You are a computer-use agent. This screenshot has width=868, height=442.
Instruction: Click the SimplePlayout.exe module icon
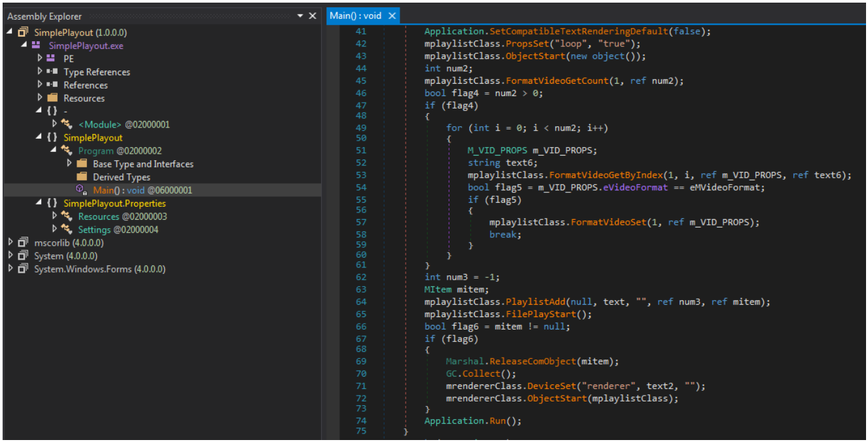point(36,46)
